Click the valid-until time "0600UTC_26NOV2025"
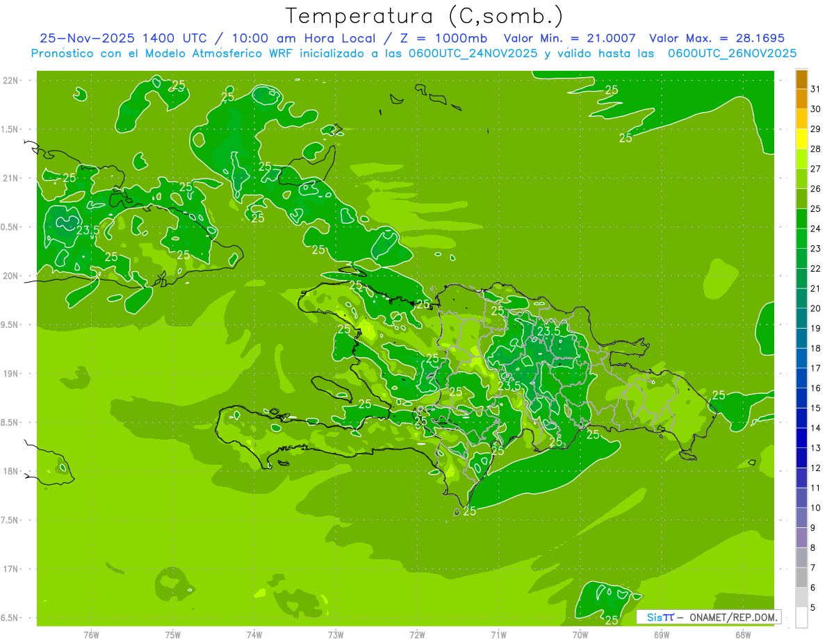Screen dimensions: 834x644 coord(732,53)
